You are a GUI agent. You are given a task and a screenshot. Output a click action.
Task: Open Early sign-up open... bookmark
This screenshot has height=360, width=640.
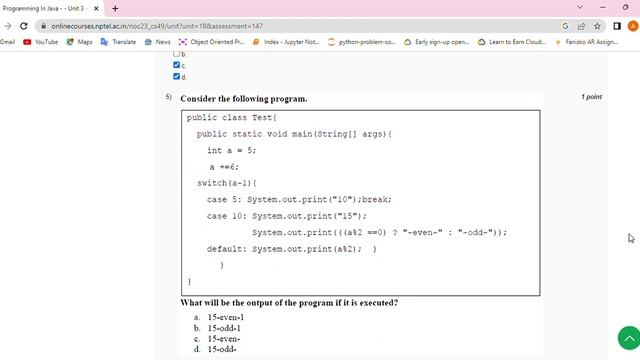click(x=437, y=42)
